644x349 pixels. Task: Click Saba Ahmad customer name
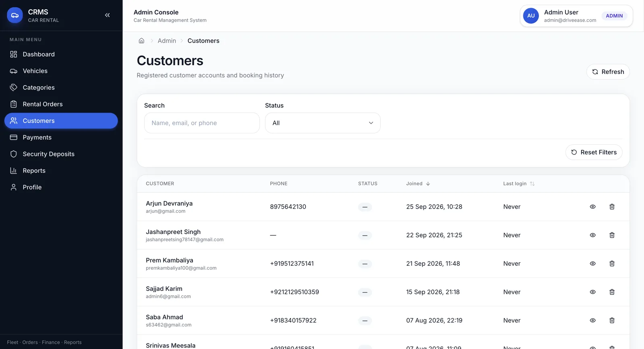point(164,317)
